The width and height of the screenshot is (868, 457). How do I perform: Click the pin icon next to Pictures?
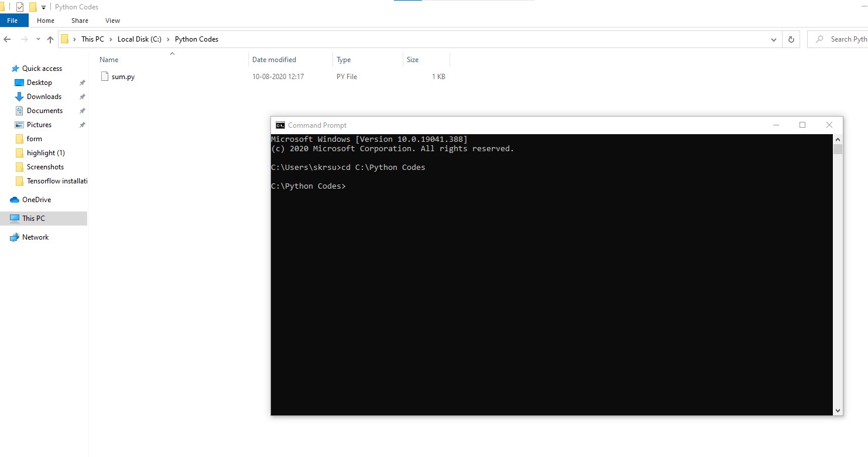pos(83,125)
